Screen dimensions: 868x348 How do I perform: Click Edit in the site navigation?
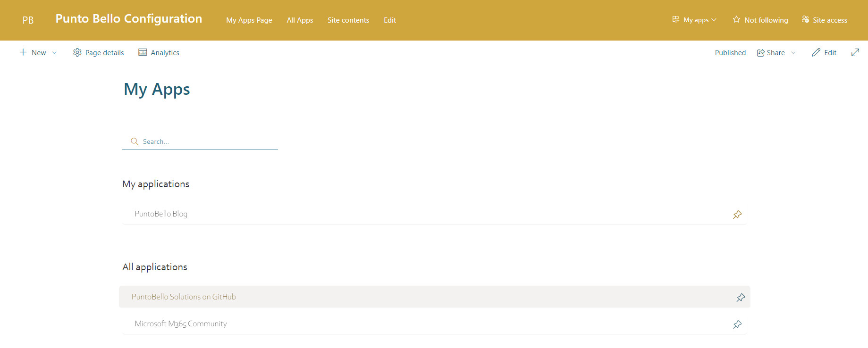(x=390, y=20)
